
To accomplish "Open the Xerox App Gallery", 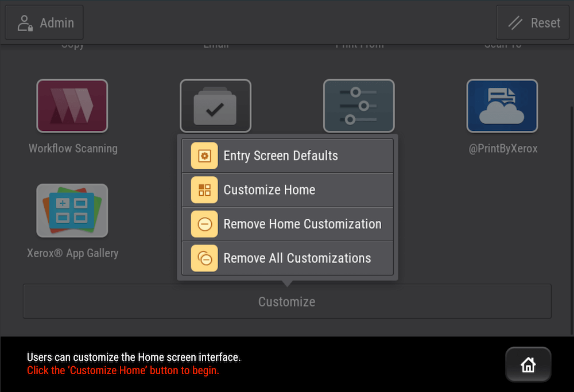I will [72, 211].
